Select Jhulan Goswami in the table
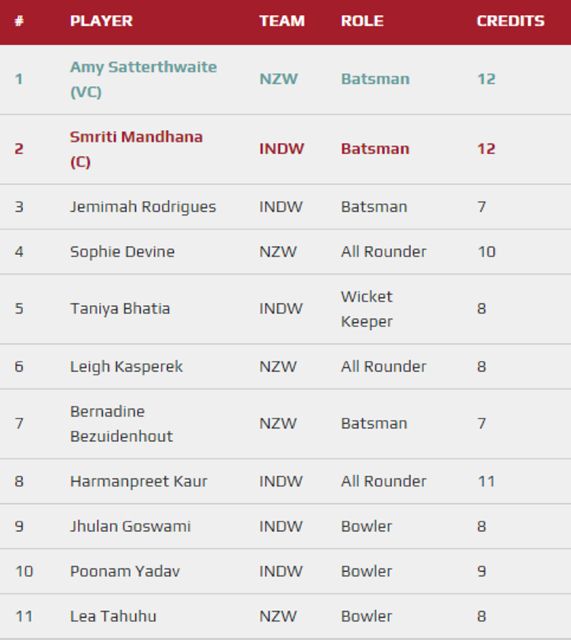571x640 pixels. (130, 526)
